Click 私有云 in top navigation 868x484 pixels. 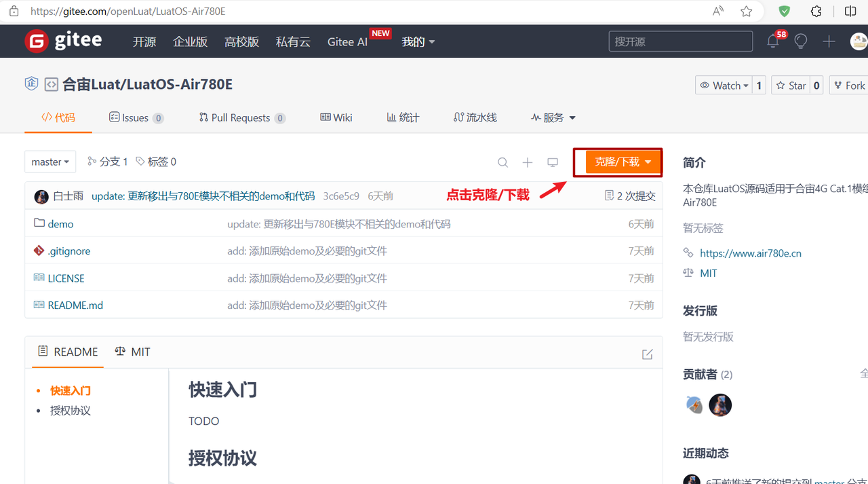click(293, 41)
